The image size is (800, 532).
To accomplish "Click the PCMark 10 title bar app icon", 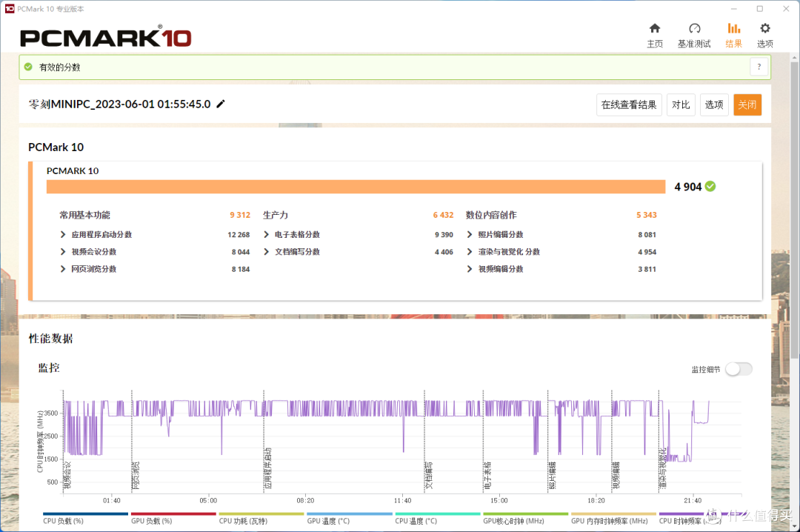I will 9,9.
